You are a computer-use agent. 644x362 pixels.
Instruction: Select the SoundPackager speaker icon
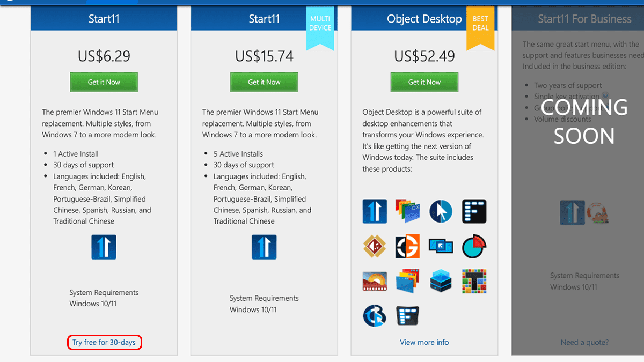click(375, 246)
